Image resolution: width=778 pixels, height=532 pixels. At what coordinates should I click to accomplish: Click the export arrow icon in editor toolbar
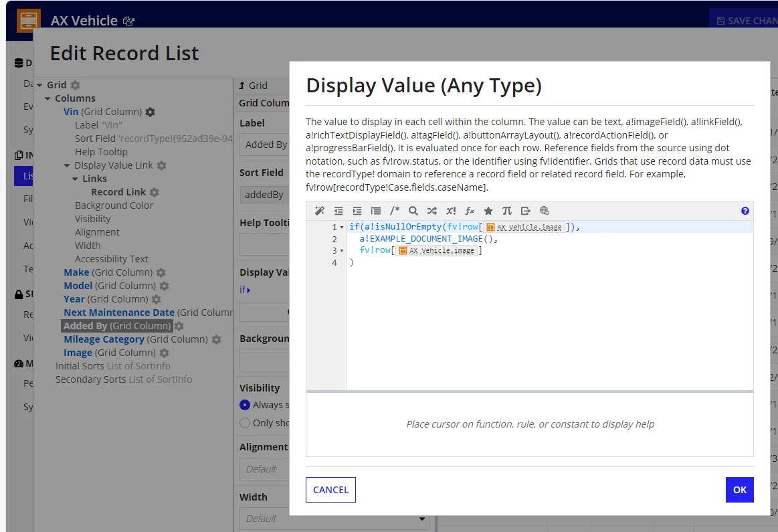pos(525,211)
